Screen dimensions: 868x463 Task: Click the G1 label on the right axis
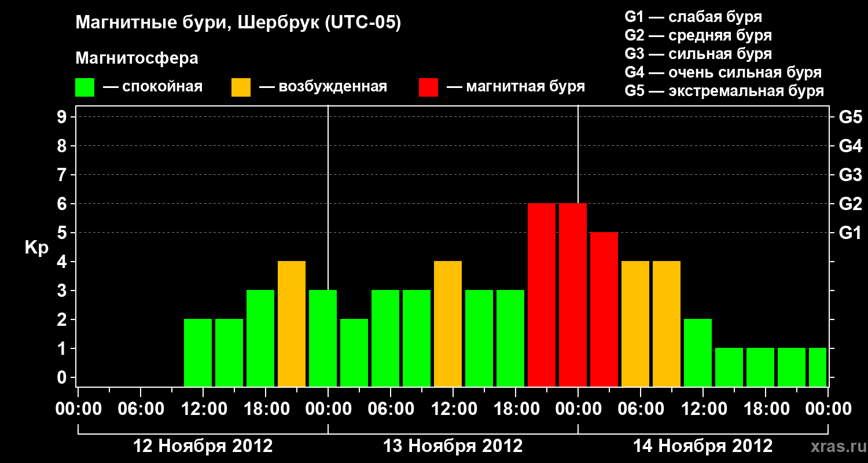pyautogui.click(x=851, y=233)
